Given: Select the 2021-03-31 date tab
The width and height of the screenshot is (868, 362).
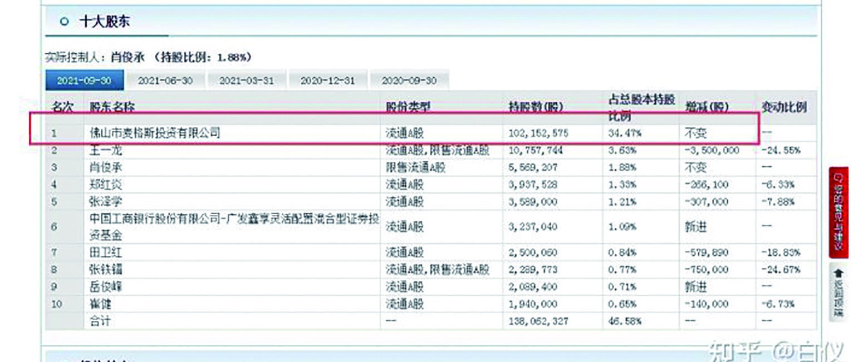Looking at the screenshot, I should pyautogui.click(x=247, y=80).
